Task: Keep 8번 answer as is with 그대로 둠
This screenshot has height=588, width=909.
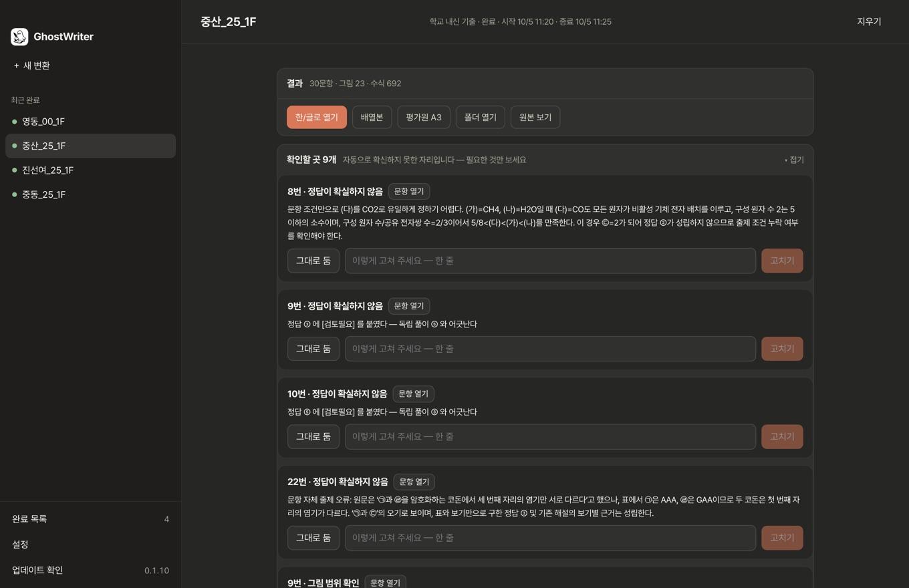Action: pyautogui.click(x=313, y=261)
